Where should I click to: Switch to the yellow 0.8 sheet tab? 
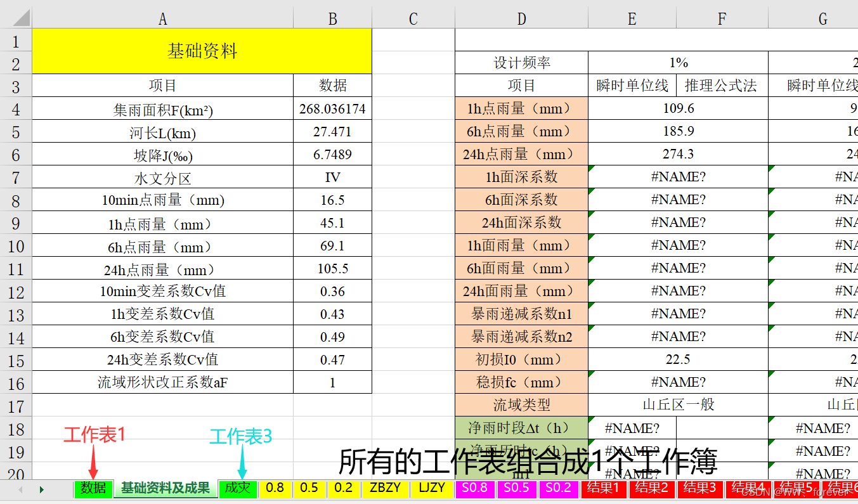click(x=275, y=489)
